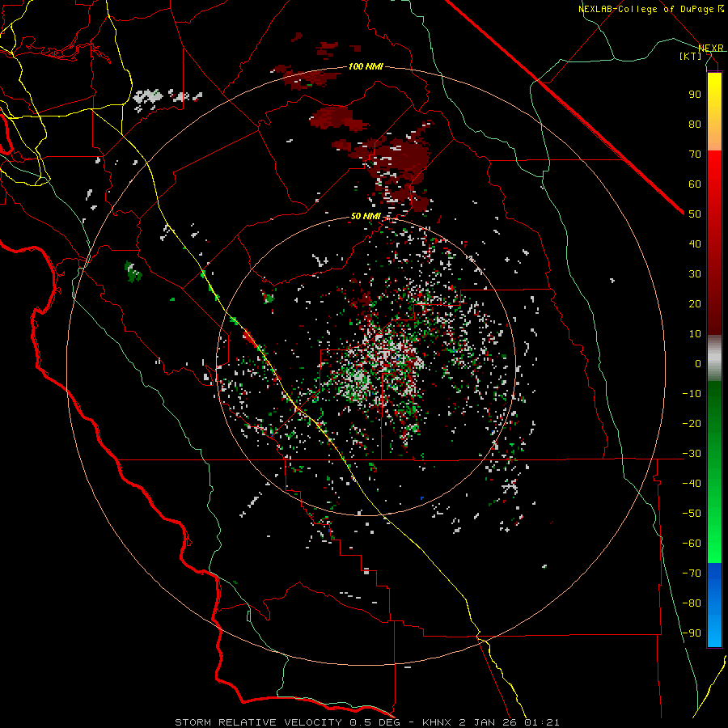Click the 30 value on the velocity scale
Image resolution: width=728 pixels, height=728 pixels.
[695, 274]
